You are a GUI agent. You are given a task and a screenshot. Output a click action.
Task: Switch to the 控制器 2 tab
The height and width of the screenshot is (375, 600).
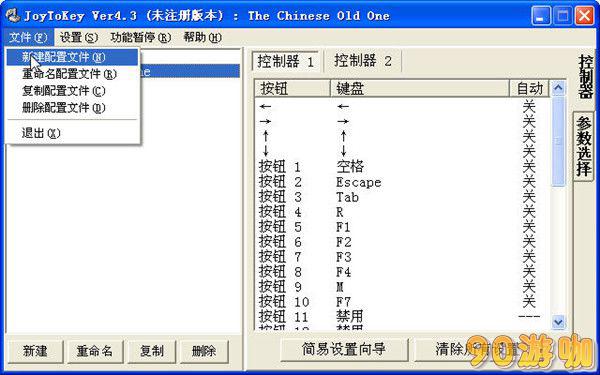[363, 61]
